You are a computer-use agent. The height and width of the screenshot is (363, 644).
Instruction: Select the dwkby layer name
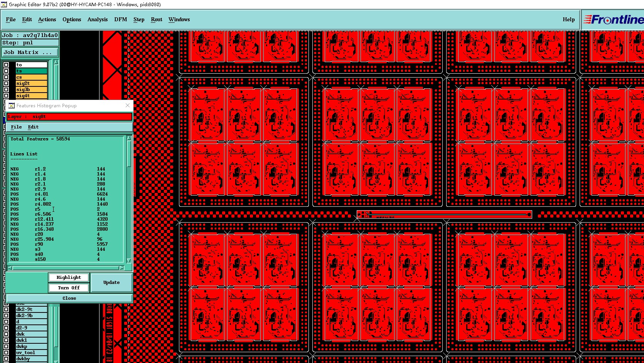click(x=31, y=359)
